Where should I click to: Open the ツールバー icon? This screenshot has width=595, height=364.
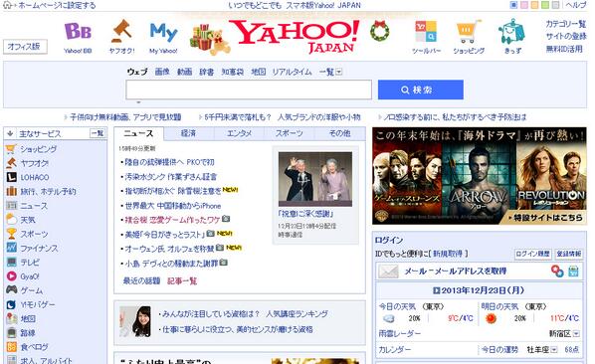point(426,32)
